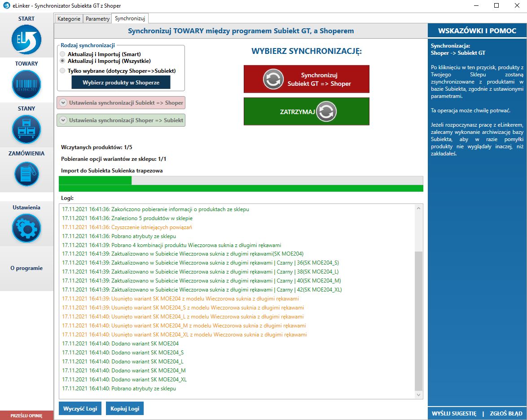Screen dimensions: 527x420
Task: Switch to the Parametry tab
Action: pyautogui.click(x=97, y=18)
